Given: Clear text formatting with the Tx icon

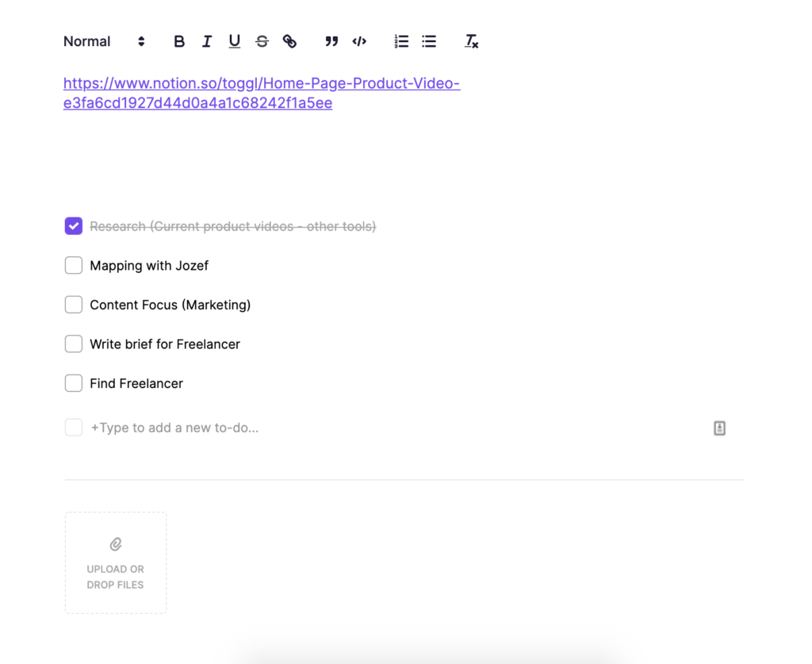Looking at the screenshot, I should (471, 41).
